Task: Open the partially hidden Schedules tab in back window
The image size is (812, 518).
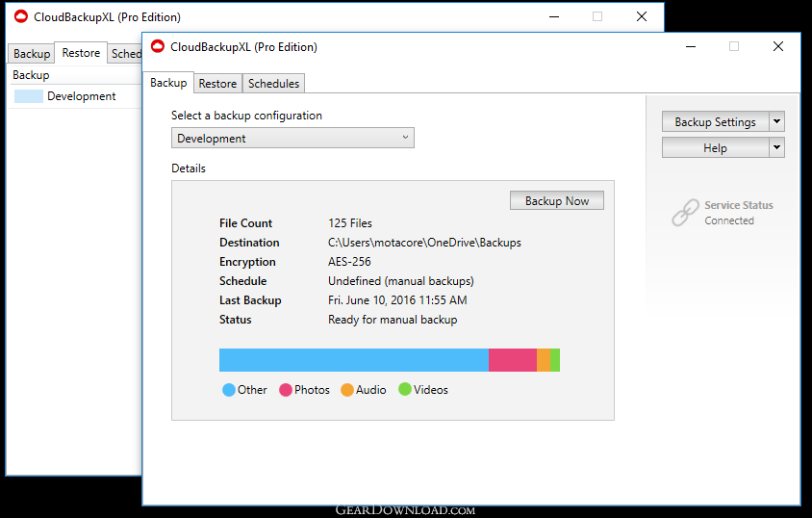Action: [126, 53]
